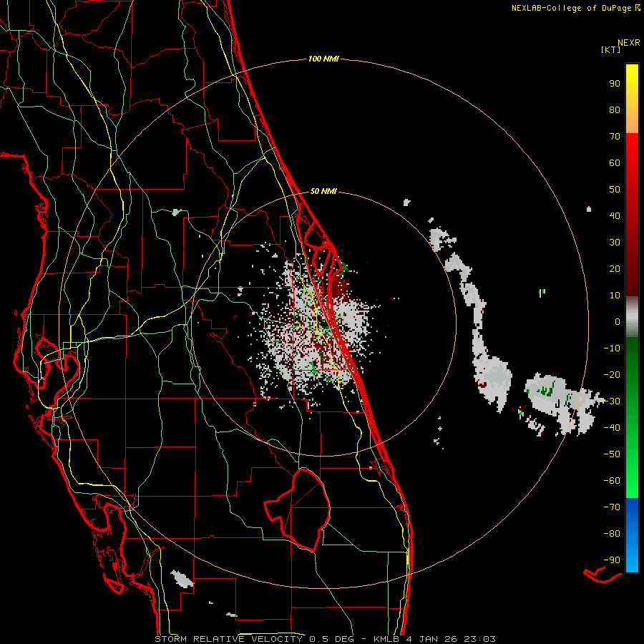This screenshot has height=644, width=644.
Task: Click the 60 value on the velocity scale
Action: coord(615,163)
